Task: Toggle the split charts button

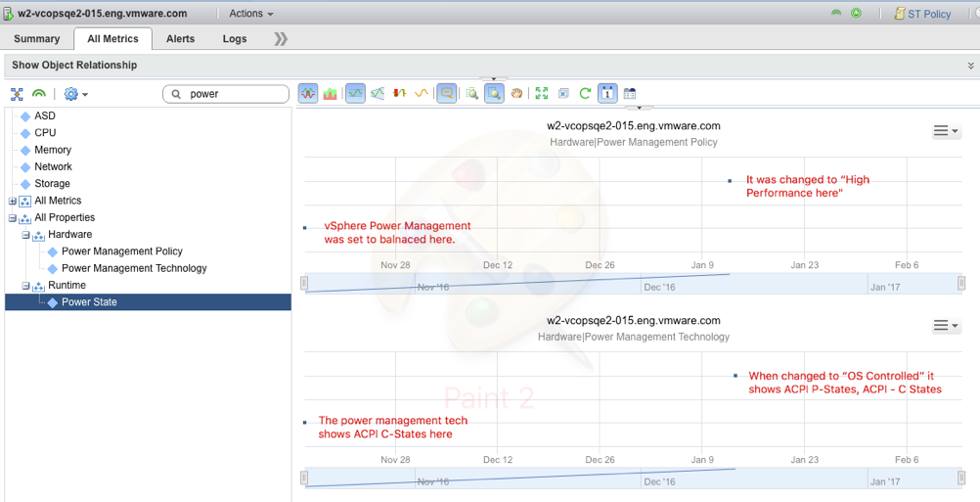Action: 308,94
